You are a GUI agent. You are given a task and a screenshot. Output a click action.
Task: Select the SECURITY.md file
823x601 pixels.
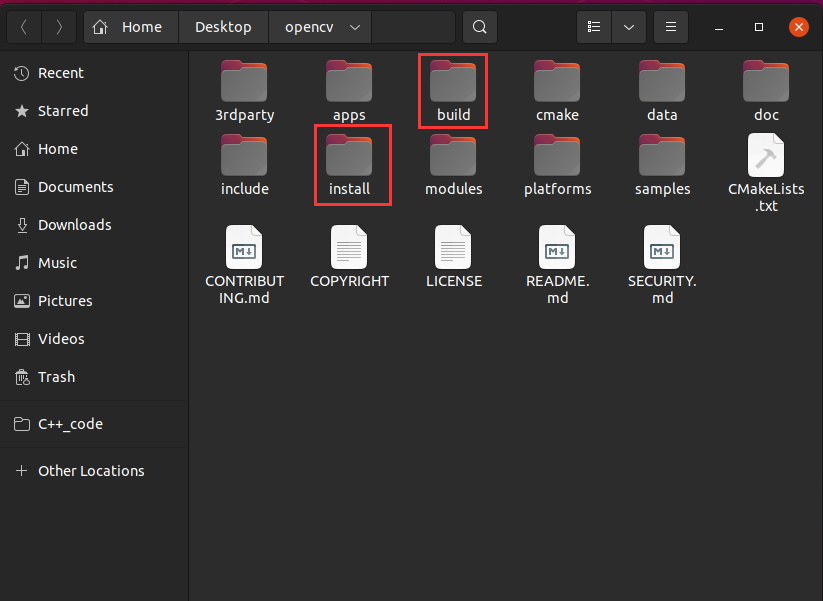pos(662,265)
